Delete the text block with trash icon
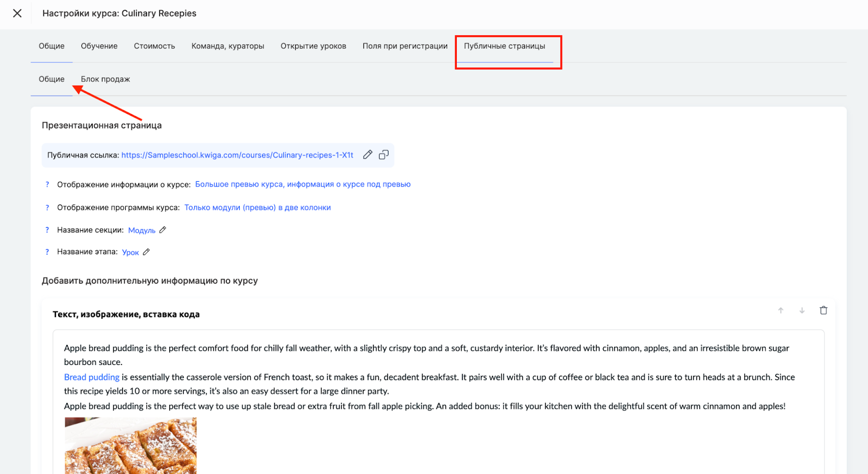 (x=824, y=311)
